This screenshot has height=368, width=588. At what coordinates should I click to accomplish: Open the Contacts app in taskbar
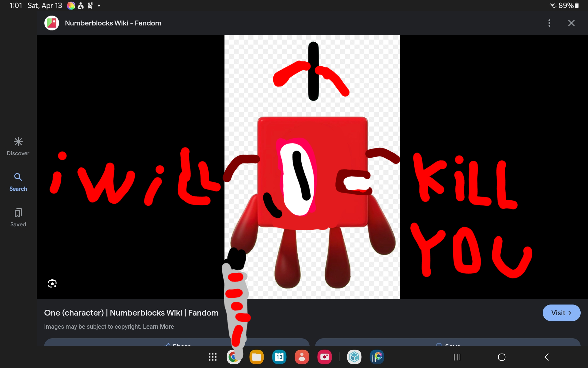pyautogui.click(x=302, y=357)
